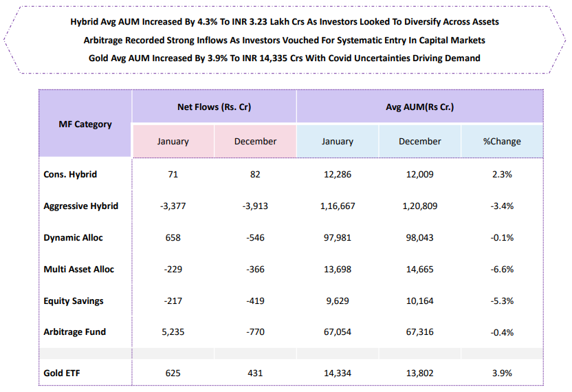Viewport: 572px width, 392px height.
Task: Click the -3.4% change value
Action: click(502, 206)
